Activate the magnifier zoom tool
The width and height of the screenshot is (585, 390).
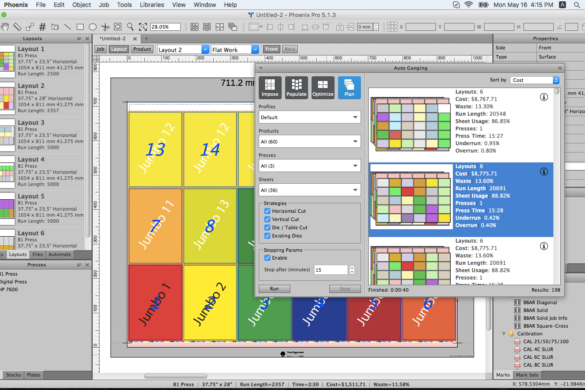pyautogui.click(x=130, y=26)
